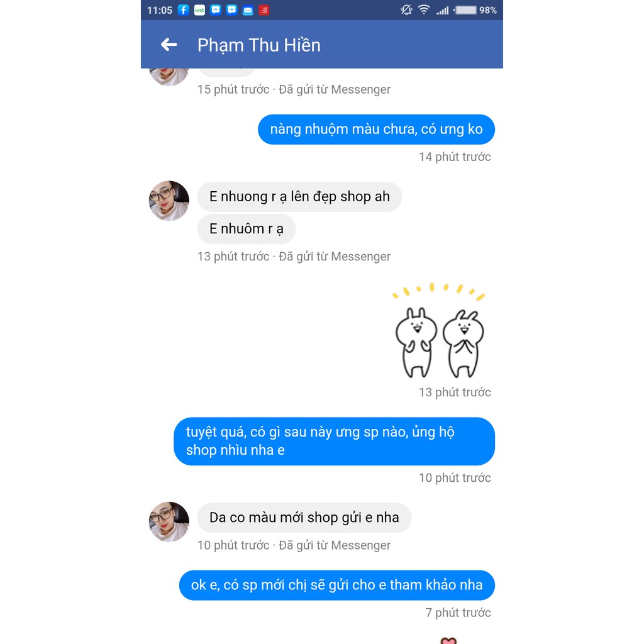
Task: Open the Phạm Thu Hiền contact title
Action: [x=258, y=45]
